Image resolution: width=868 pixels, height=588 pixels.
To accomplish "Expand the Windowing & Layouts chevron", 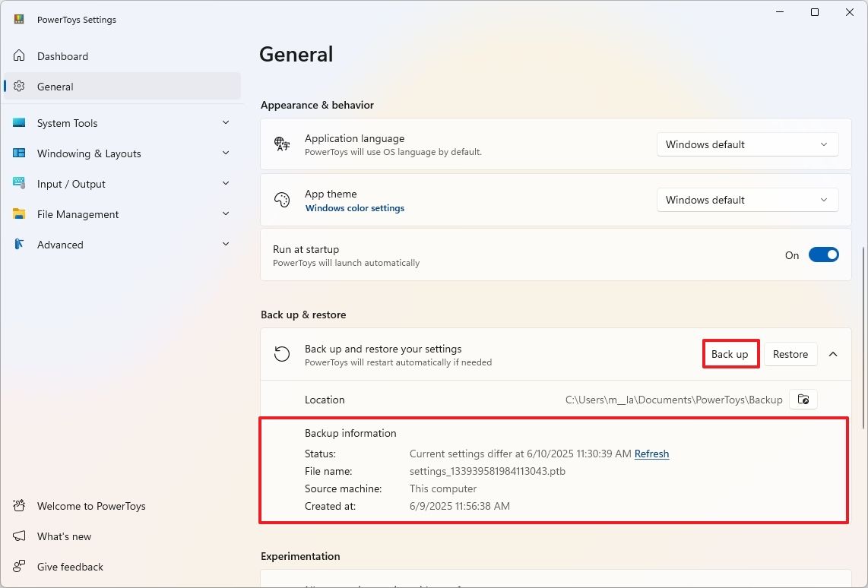I will coord(226,153).
